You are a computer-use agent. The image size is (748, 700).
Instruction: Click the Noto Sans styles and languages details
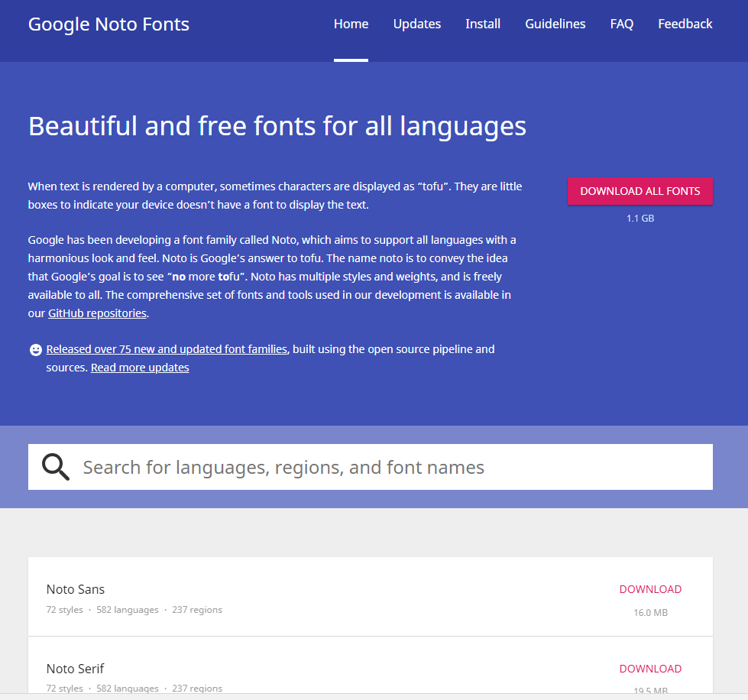click(134, 610)
